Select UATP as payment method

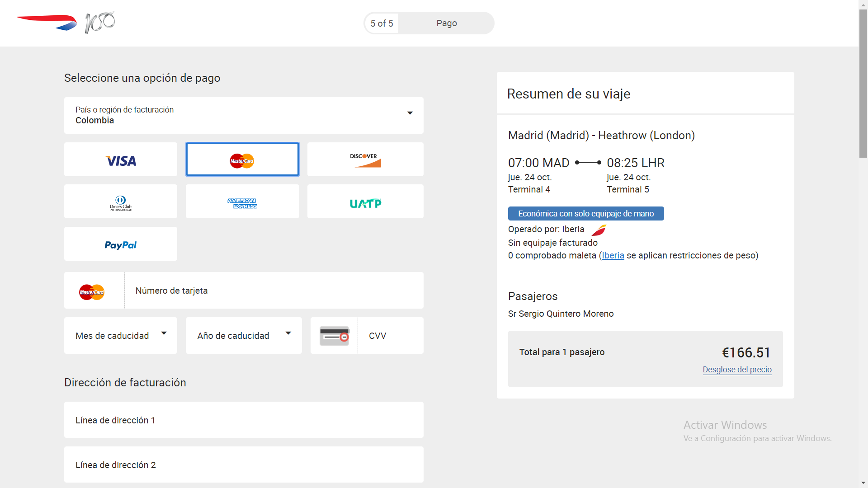[365, 202]
